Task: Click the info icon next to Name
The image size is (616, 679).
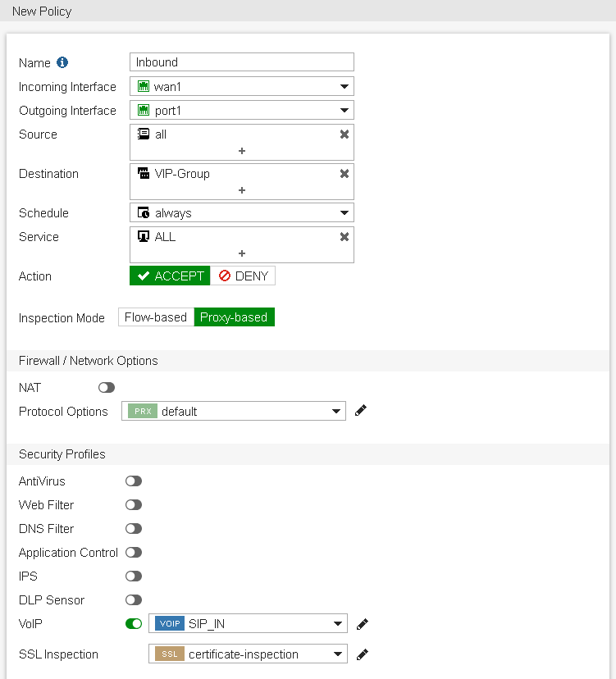Action: click(63, 62)
